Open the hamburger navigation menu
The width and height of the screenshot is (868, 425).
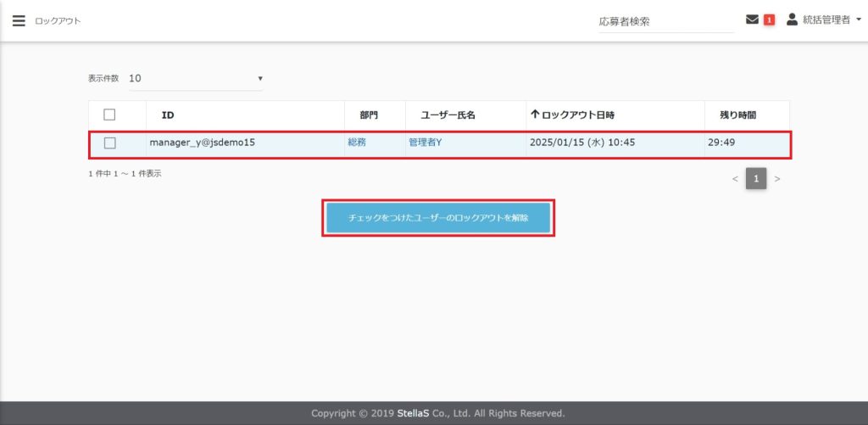click(19, 20)
